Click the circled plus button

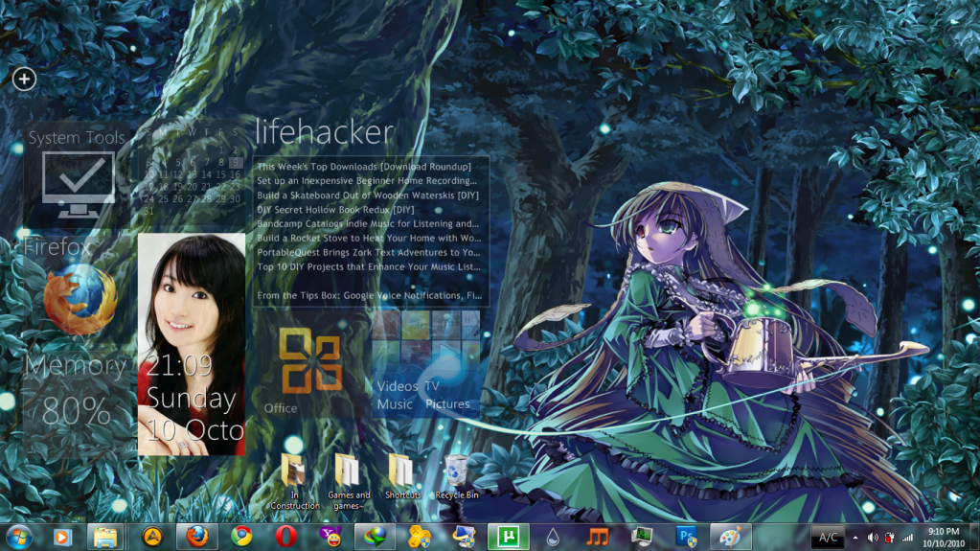[x=24, y=79]
